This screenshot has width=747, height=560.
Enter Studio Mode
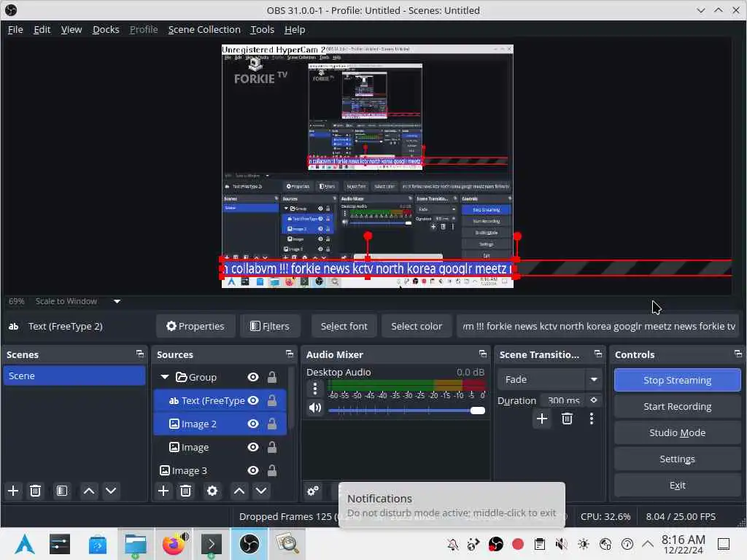pyautogui.click(x=678, y=432)
